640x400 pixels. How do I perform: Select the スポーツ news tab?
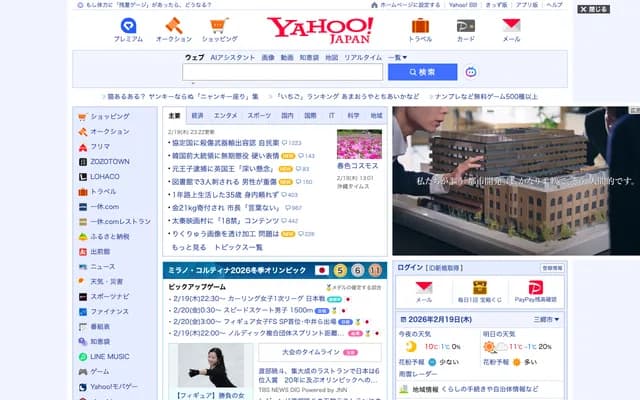pyautogui.click(x=259, y=115)
